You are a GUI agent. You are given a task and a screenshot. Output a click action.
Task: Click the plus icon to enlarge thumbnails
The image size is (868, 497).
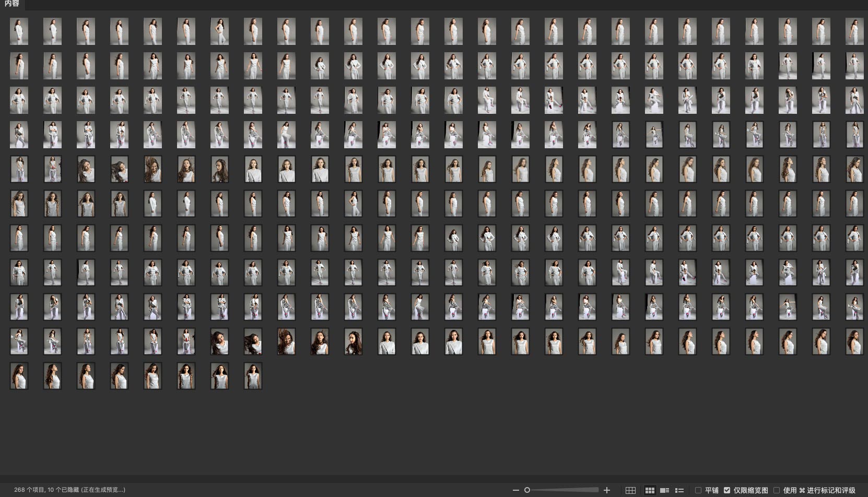pos(607,490)
